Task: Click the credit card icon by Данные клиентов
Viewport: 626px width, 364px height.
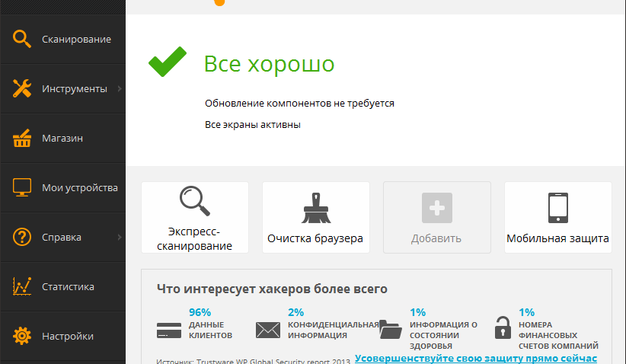Action: [169, 330]
